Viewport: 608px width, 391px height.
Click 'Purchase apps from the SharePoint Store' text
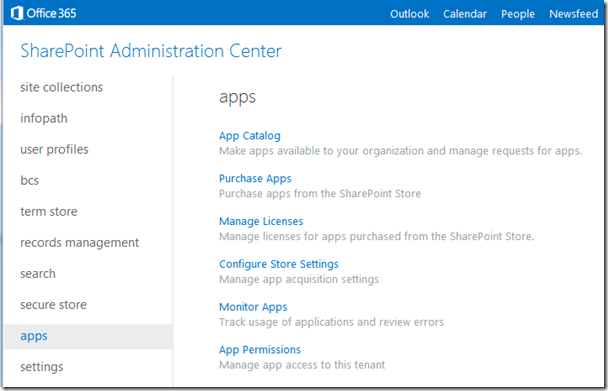click(x=320, y=194)
